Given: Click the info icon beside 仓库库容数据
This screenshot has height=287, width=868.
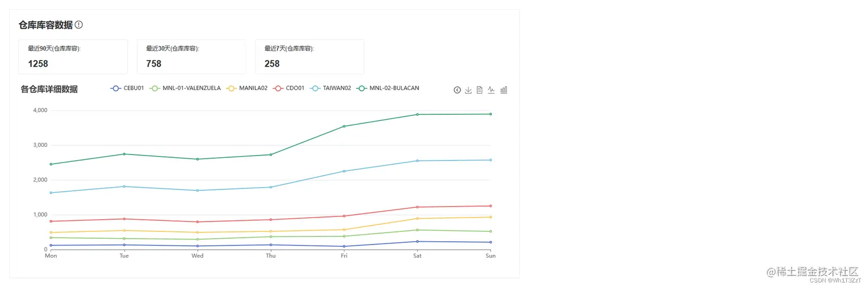Looking at the screenshot, I should [79, 25].
